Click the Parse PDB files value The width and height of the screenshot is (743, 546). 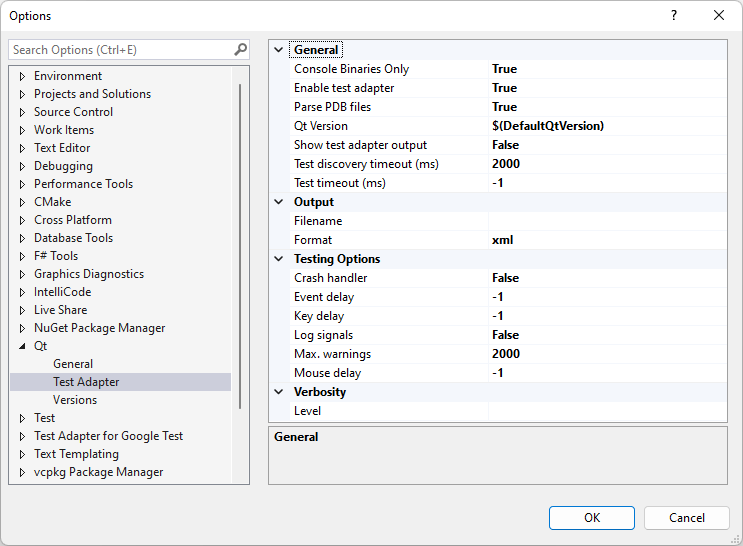click(607, 107)
